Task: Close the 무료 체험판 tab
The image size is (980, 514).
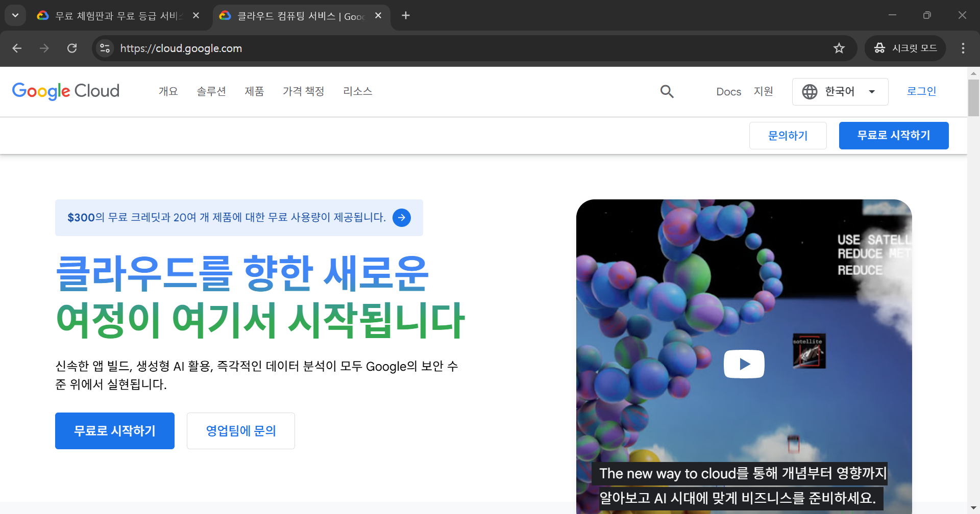Action: 196,16
